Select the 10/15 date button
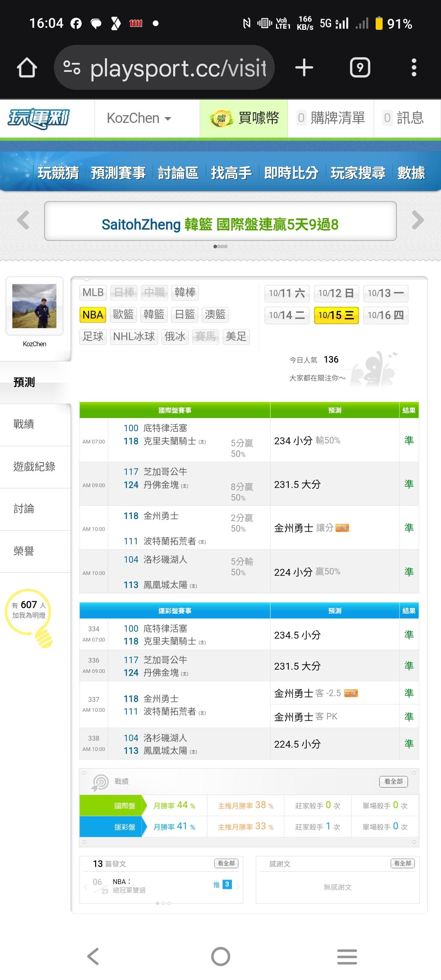This screenshot has width=441, height=980. 336,315
